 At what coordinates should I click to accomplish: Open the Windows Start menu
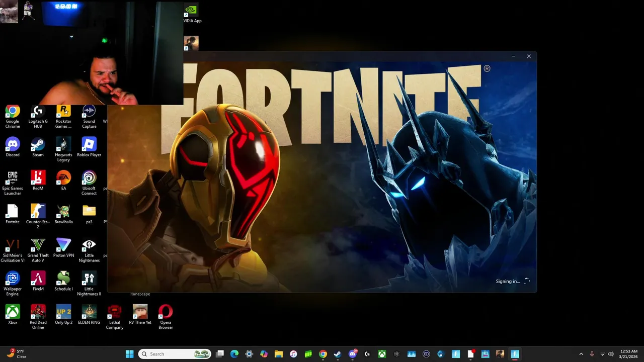(x=129, y=354)
